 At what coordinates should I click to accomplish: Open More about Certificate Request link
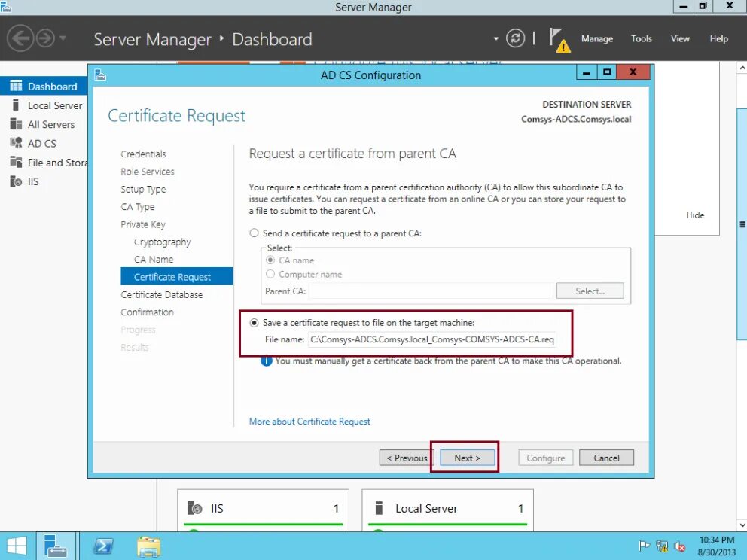coord(309,422)
